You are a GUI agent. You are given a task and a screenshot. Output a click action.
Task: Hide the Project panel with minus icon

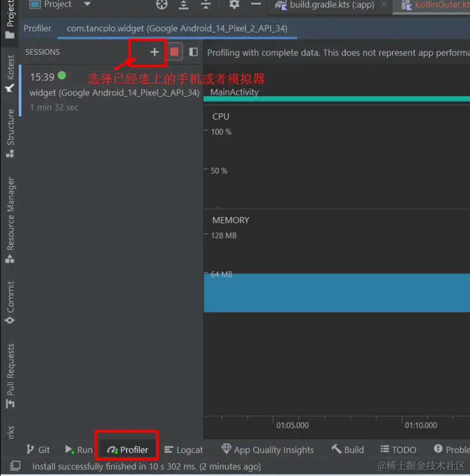[x=256, y=4]
